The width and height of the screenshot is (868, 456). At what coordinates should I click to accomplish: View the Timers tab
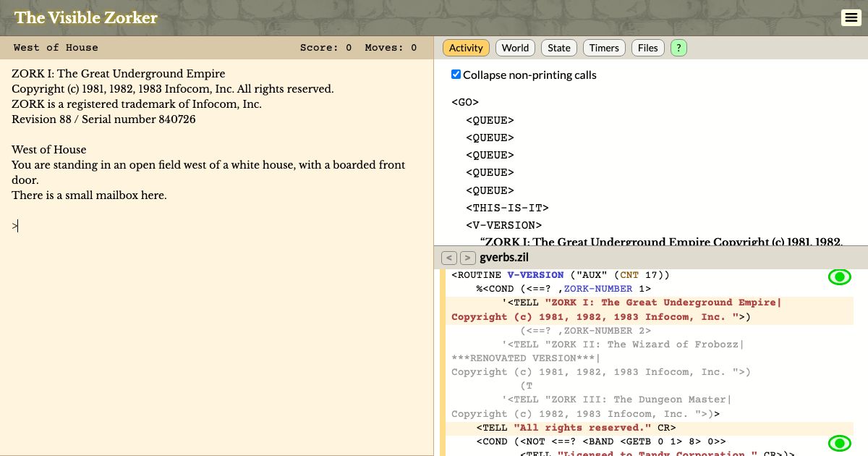604,47
